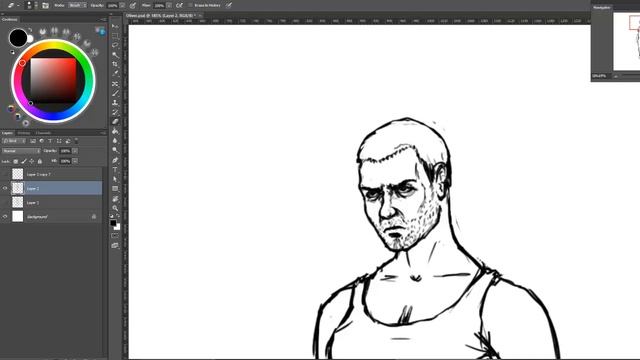Select the Quick Selection tool
This screenshot has height=360, width=640.
(x=116, y=55)
